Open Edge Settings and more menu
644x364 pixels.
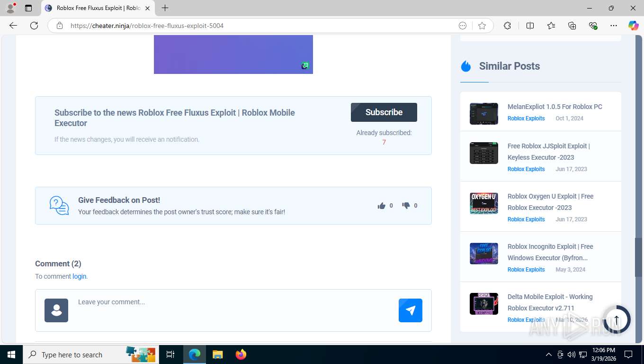614,26
